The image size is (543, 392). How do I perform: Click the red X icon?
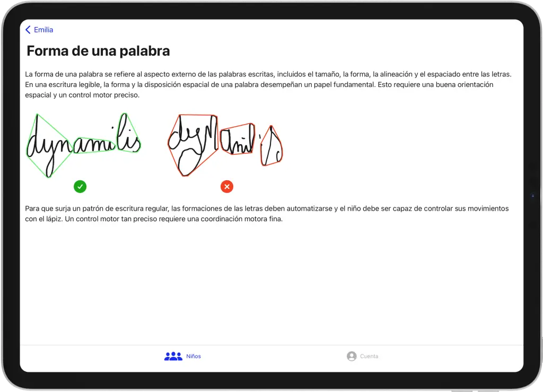tap(227, 187)
